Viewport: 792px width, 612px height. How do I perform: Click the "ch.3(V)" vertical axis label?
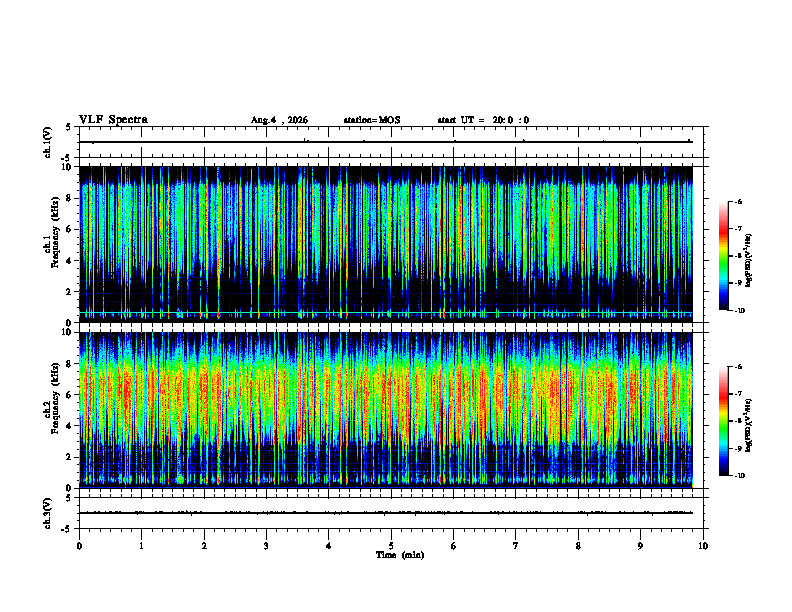tap(48, 513)
